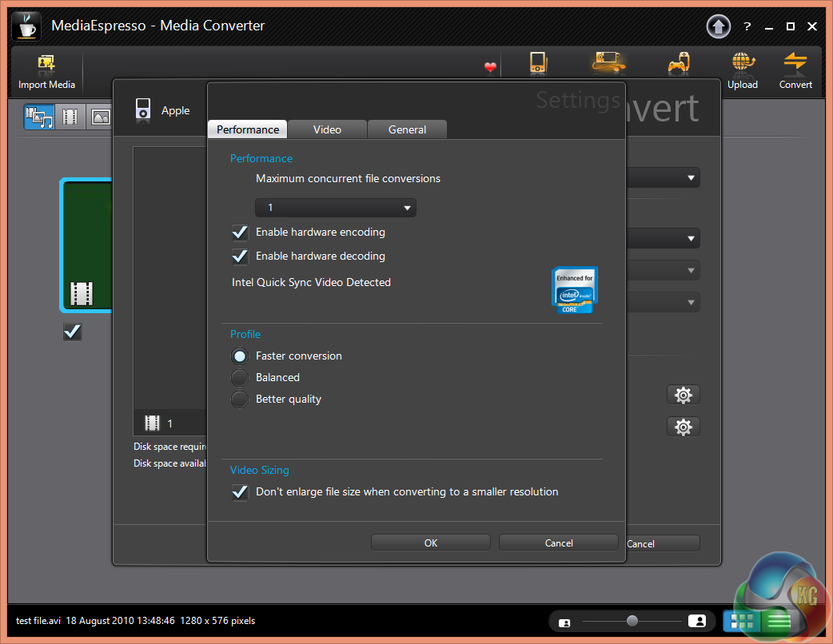This screenshot has height=644, width=833.
Task: Click the red heart favorites icon
Action: [x=490, y=68]
